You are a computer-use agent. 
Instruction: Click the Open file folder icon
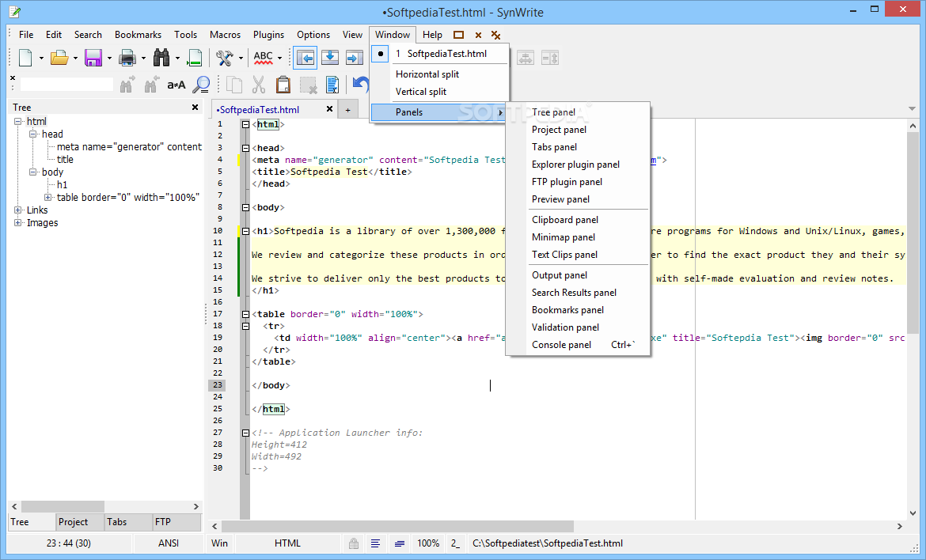(59, 58)
